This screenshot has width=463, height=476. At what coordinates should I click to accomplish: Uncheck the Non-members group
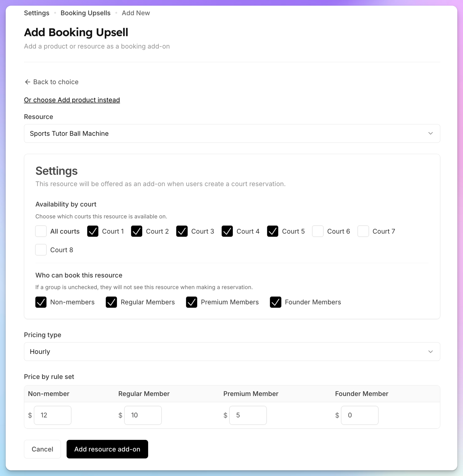tap(41, 302)
